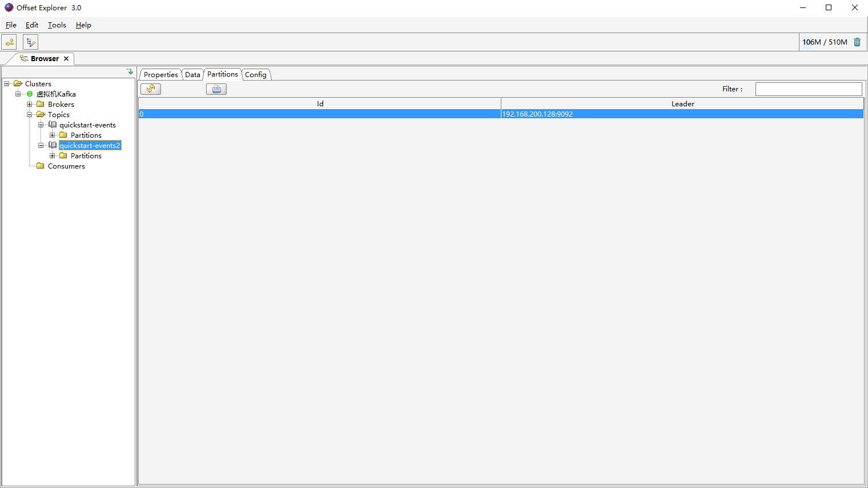This screenshot has width=868, height=488.
Task: Click the add new connection toolbar icon
Action: [x=9, y=42]
